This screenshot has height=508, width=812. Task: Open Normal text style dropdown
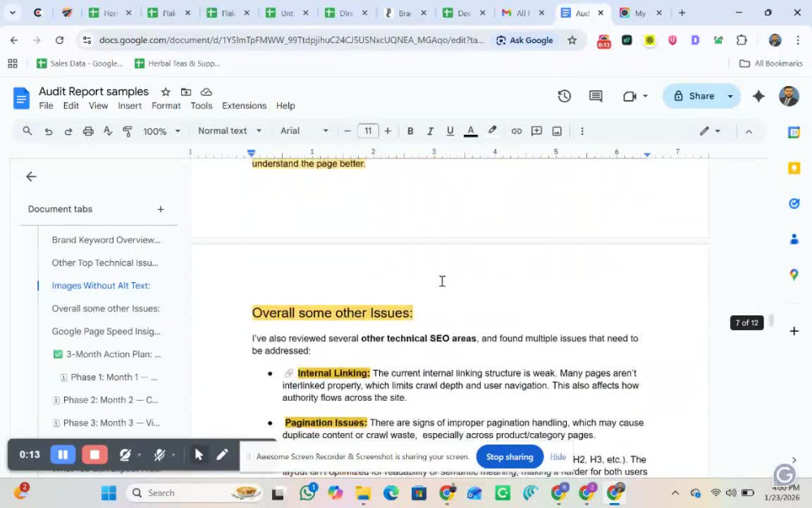point(230,131)
